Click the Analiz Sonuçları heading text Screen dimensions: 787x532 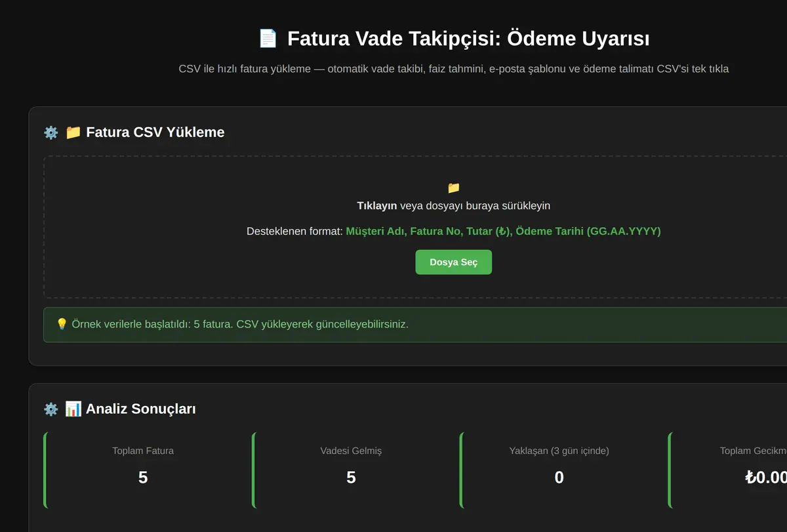[140, 409]
